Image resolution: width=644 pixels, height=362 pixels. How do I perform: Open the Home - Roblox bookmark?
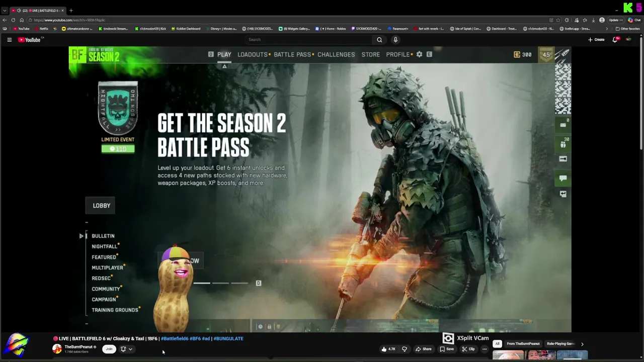(x=331, y=29)
